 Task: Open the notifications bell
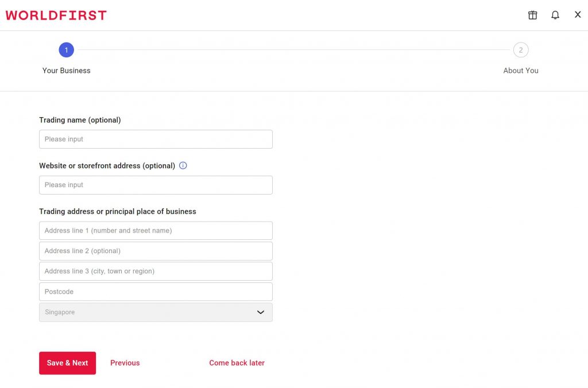555,15
